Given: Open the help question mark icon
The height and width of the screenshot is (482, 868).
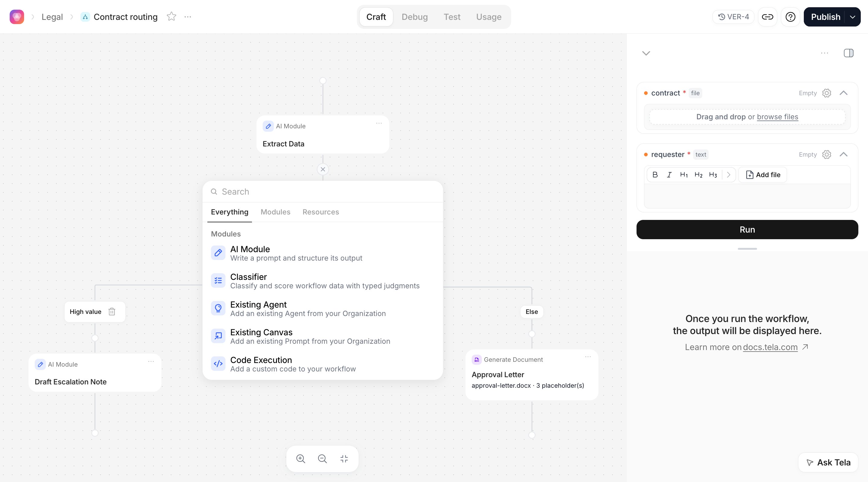Looking at the screenshot, I should click(790, 17).
